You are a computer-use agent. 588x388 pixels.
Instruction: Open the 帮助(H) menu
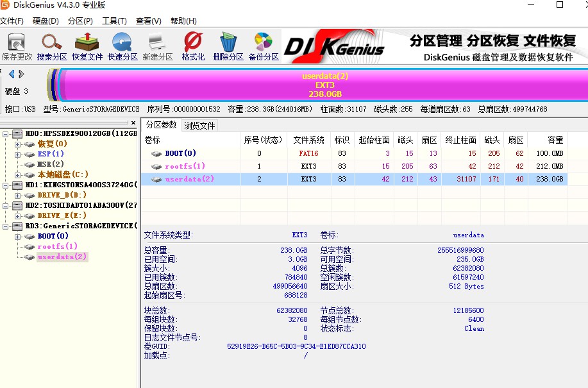click(183, 21)
